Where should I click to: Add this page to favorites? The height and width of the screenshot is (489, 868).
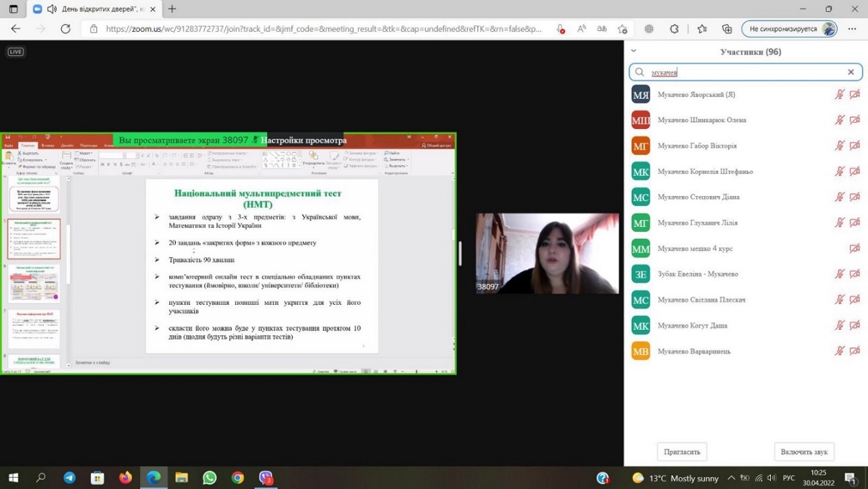coord(623,29)
